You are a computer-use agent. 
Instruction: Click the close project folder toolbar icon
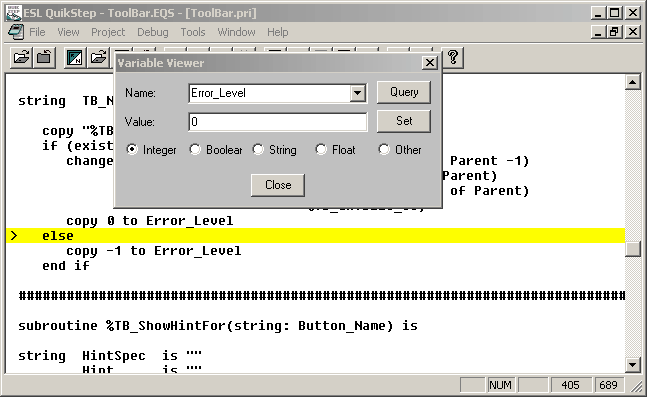[x=44, y=57]
